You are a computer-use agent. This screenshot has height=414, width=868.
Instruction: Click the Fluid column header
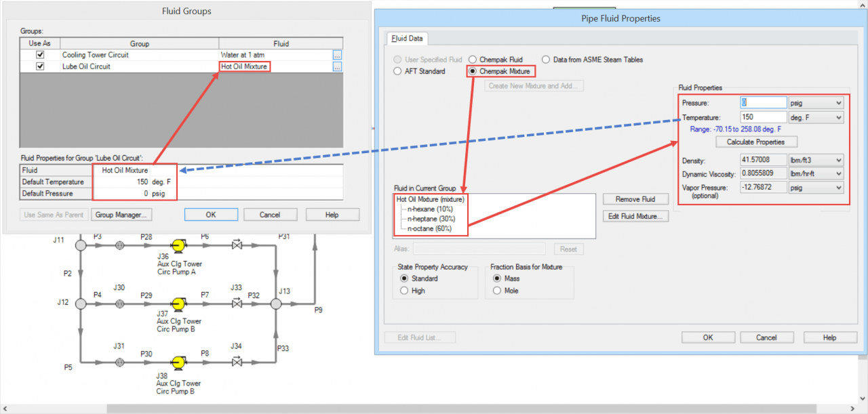281,43
